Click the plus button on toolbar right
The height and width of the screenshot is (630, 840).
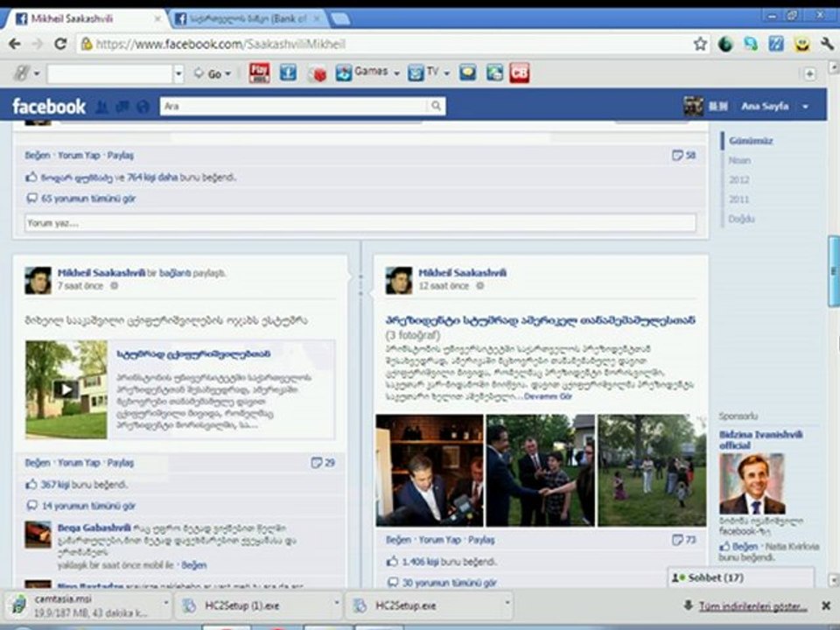point(809,73)
